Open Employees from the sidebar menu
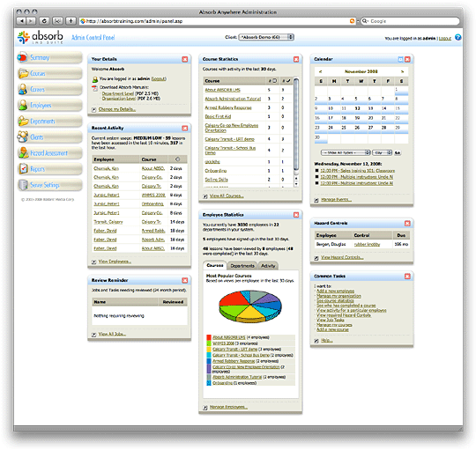Viewport: 476px width, 450px height. 49,105
